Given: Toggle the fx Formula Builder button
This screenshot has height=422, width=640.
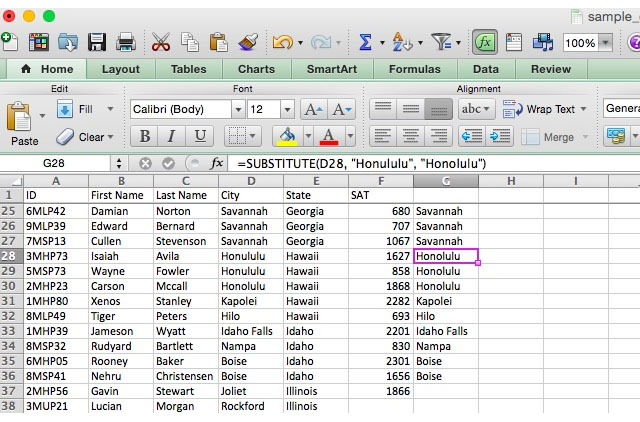Looking at the screenshot, I should (485, 42).
